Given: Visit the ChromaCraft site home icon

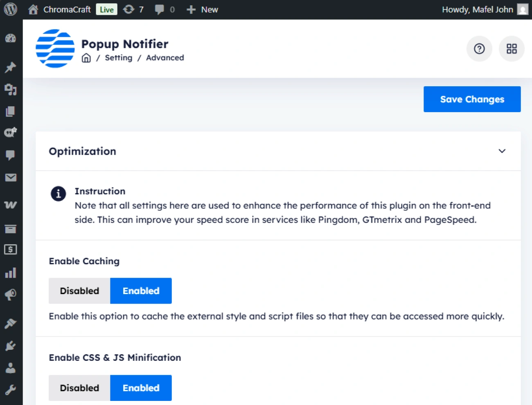Looking at the screenshot, I should pos(33,9).
